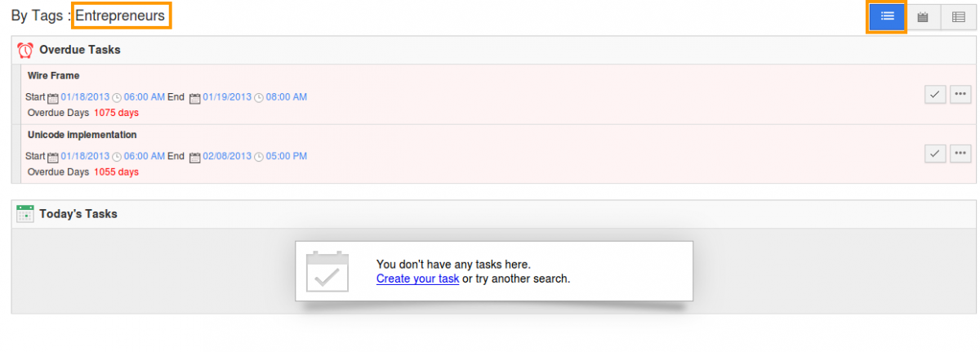Open more options for Wire Frame

(960, 95)
